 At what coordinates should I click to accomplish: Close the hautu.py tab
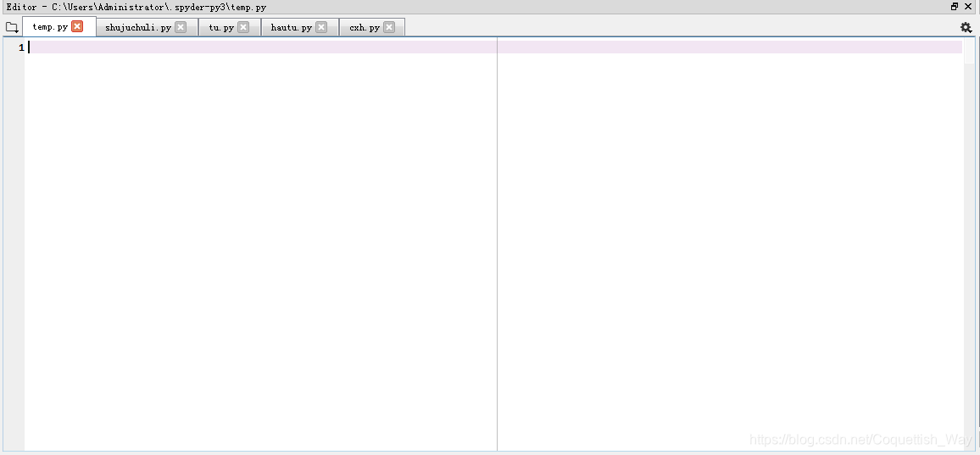[x=321, y=27]
